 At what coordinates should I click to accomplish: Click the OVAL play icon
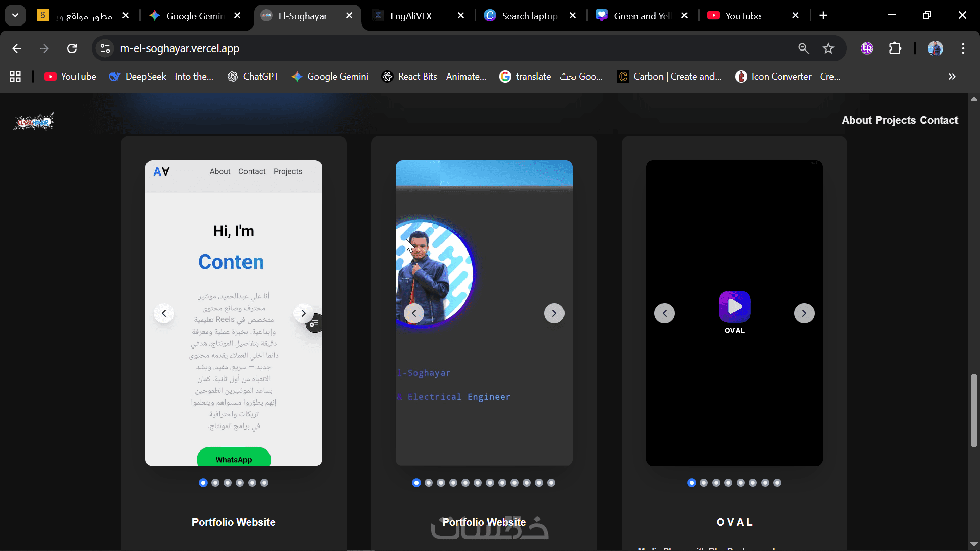coord(734,307)
